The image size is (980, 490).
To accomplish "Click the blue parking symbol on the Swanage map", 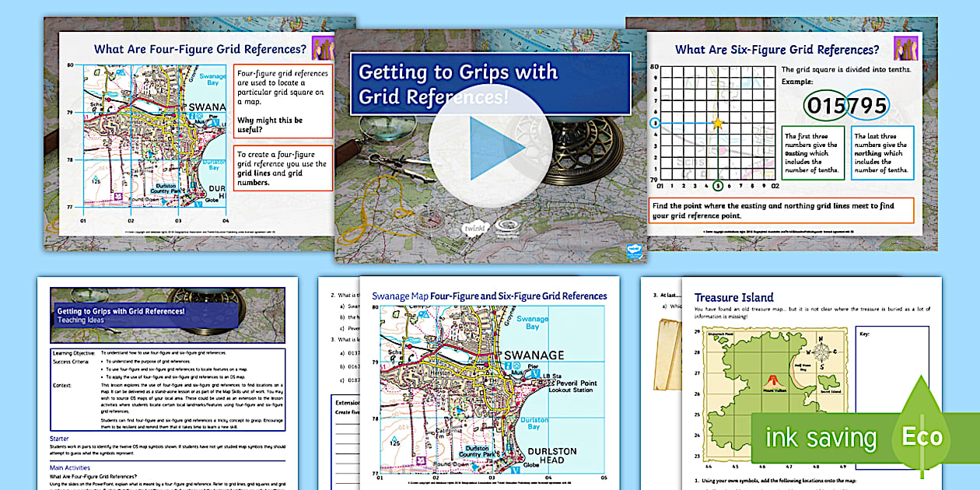I will point(421,313).
